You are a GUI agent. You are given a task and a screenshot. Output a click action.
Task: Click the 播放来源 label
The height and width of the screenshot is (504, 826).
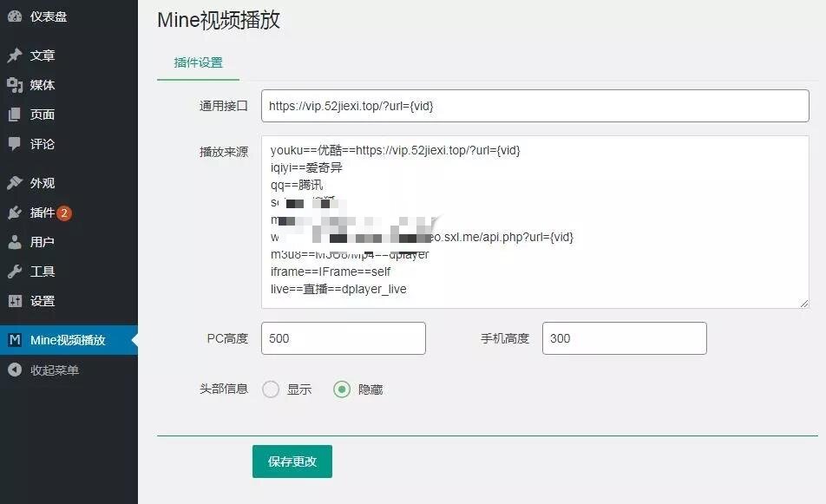[x=223, y=152]
